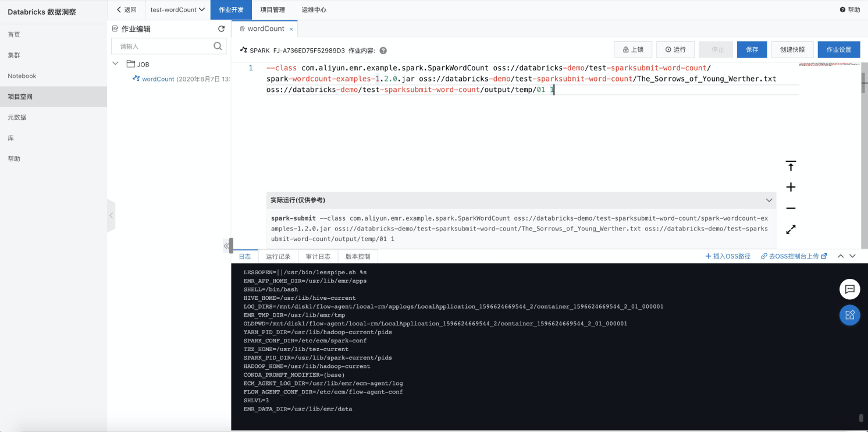Open 运维中心 tab

point(314,10)
